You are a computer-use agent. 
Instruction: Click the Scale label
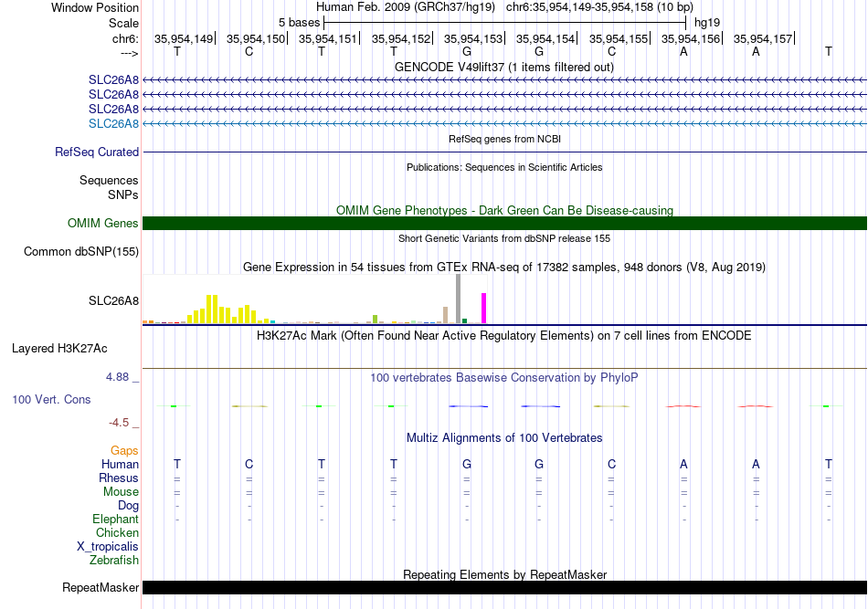(x=124, y=23)
